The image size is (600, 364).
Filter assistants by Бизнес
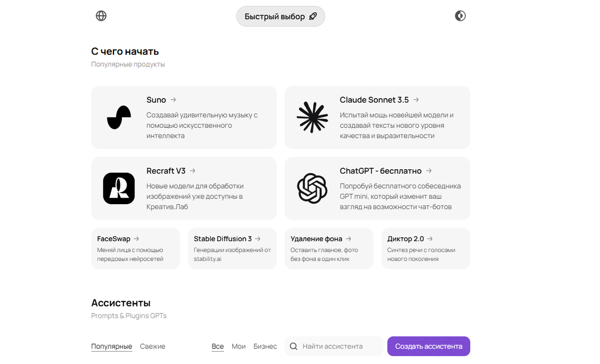[x=265, y=346]
